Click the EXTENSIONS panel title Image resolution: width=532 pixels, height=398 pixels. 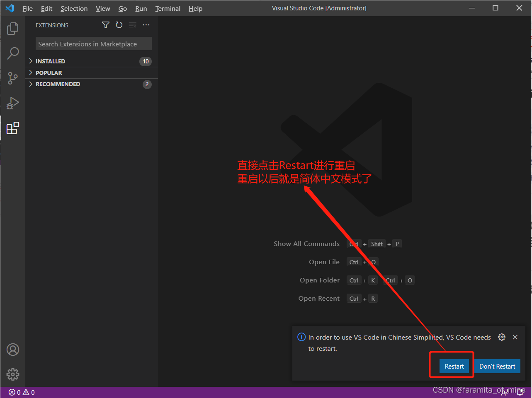(52, 25)
